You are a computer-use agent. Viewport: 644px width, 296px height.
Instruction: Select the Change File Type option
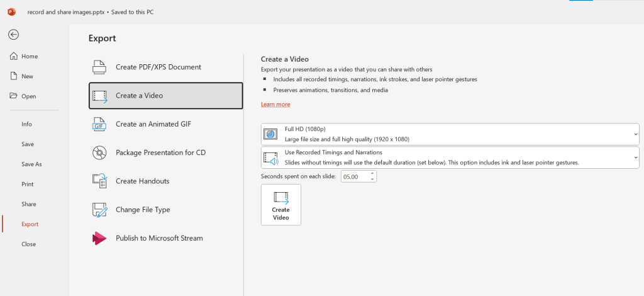point(166,210)
